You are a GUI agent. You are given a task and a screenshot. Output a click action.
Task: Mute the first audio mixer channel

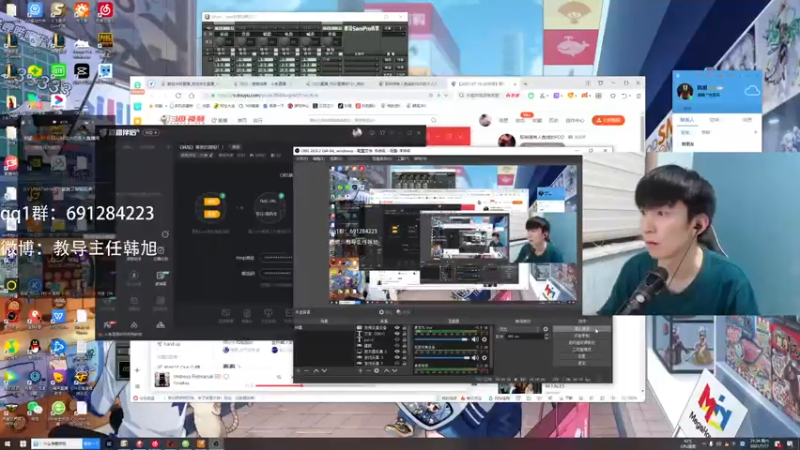(x=475, y=339)
